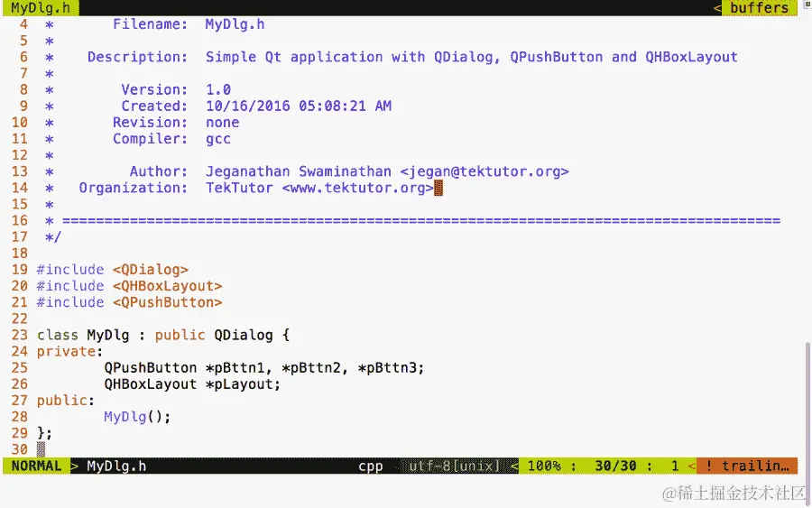Click the version value '1.0'
Viewport: 812px width, 508px height.
click(x=218, y=89)
